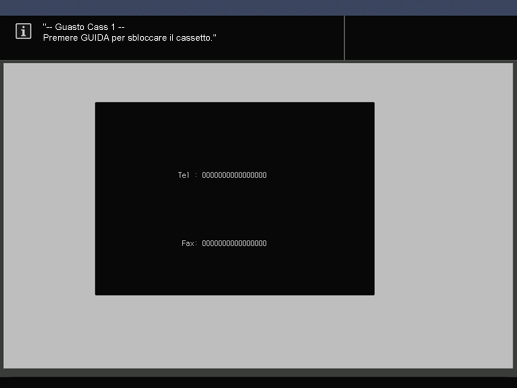Screen dimensions: 517x388
Task: Click the information icon beside Guasto Cass 1
Action: [23, 31]
